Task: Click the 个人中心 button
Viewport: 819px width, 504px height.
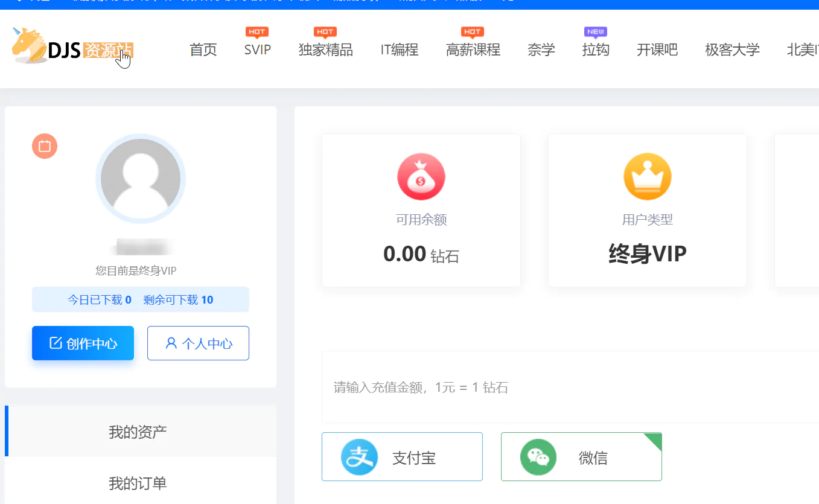Action: coord(198,343)
